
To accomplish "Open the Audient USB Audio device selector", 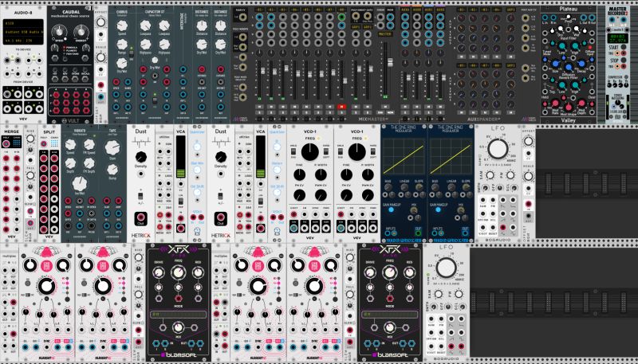I will (23, 30).
